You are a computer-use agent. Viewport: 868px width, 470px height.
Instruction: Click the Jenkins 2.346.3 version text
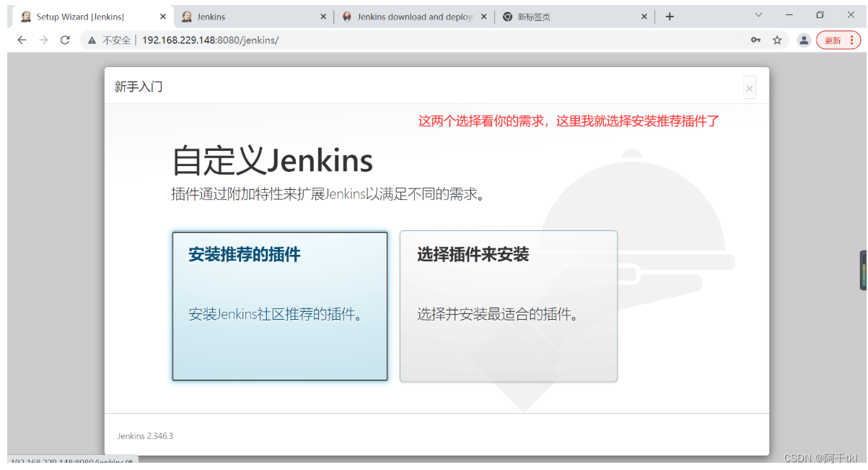pyautogui.click(x=146, y=436)
